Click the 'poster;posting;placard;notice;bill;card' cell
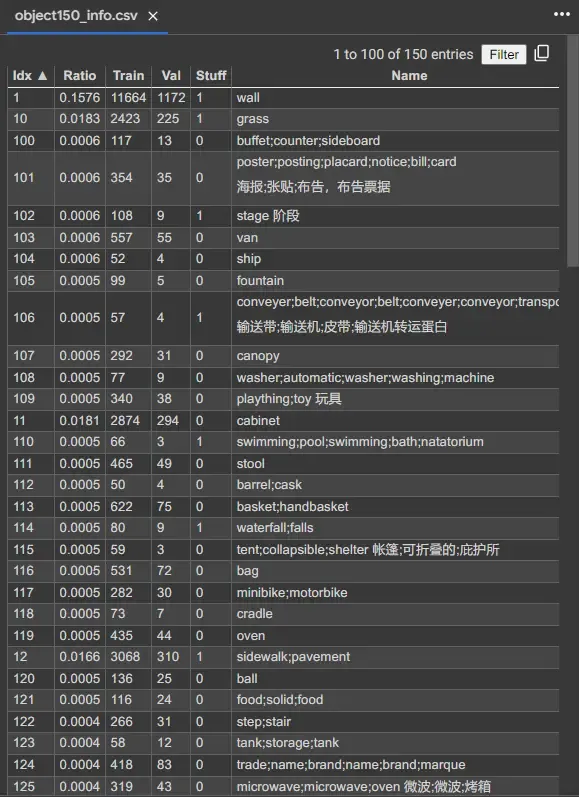Viewport: 579px width, 797px height. (395, 178)
